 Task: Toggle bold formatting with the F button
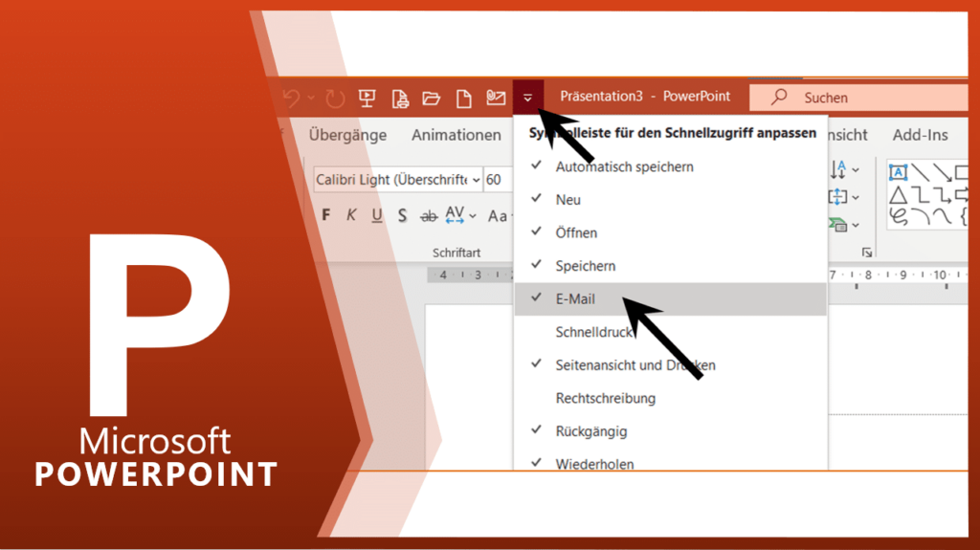325,215
